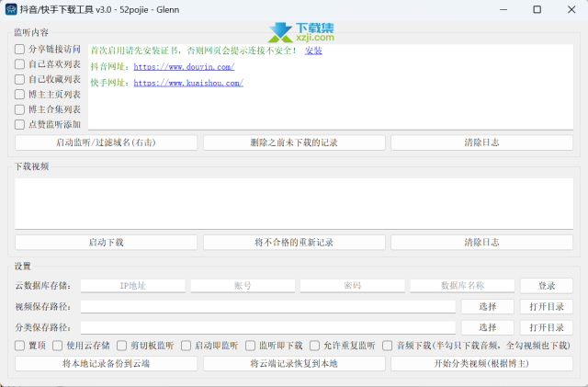Click the app icon in the title bar
The width and height of the screenshot is (588, 387).
coord(11,9)
